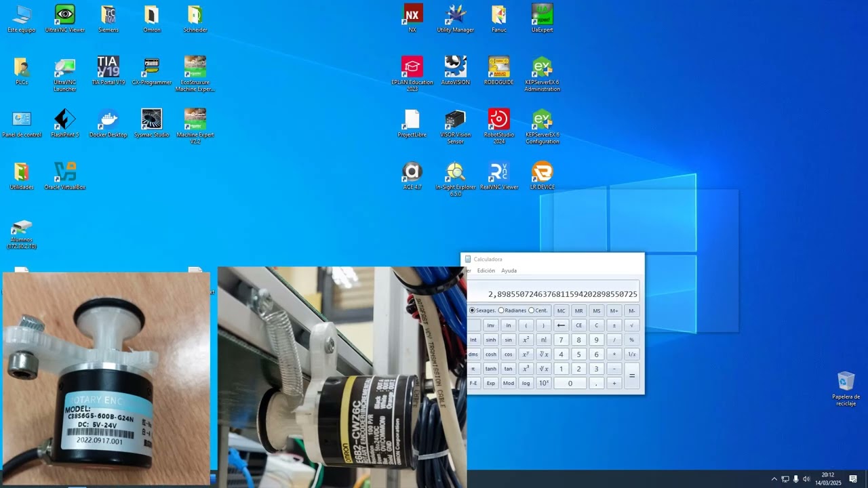Select the Siemens folder on the desktop

coord(108,18)
